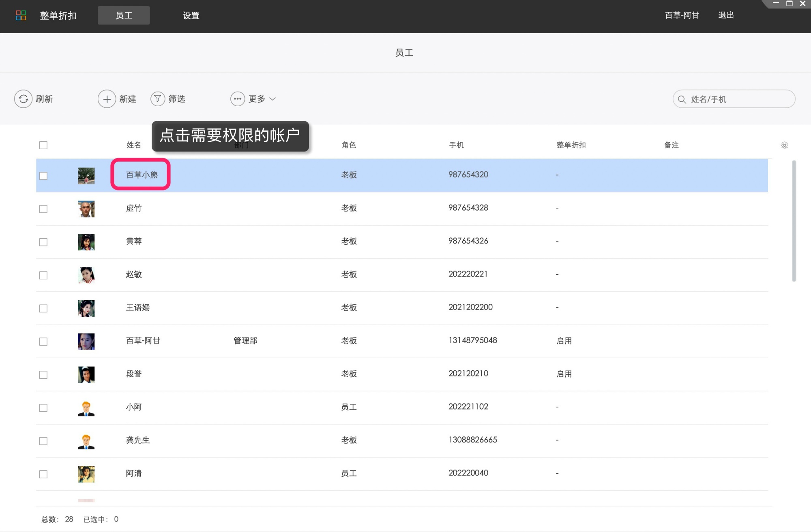Viewport: 811px width, 532px height.
Task: Click the 筛选 label
Action: coord(177,99)
